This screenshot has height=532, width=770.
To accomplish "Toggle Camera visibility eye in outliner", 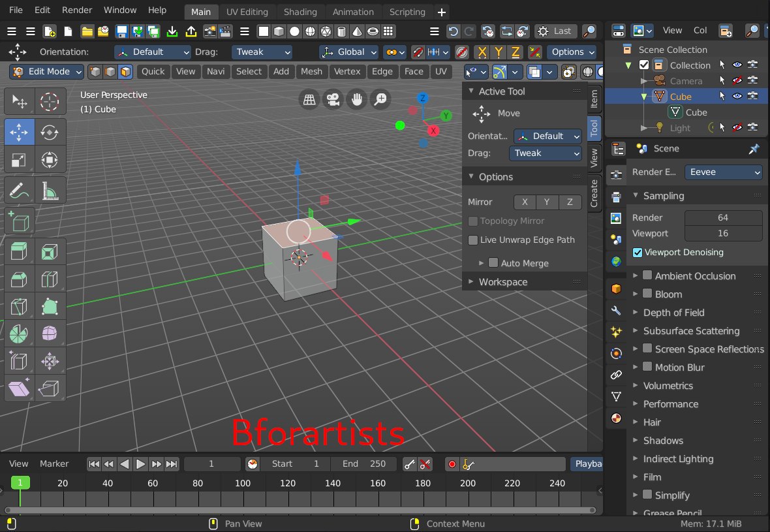I will pyautogui.click(x=737, y=80).
